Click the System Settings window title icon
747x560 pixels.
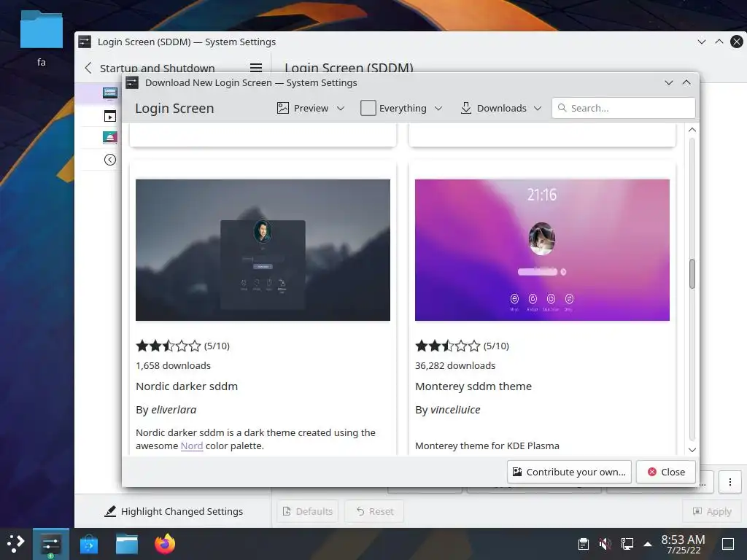point(85,42)
